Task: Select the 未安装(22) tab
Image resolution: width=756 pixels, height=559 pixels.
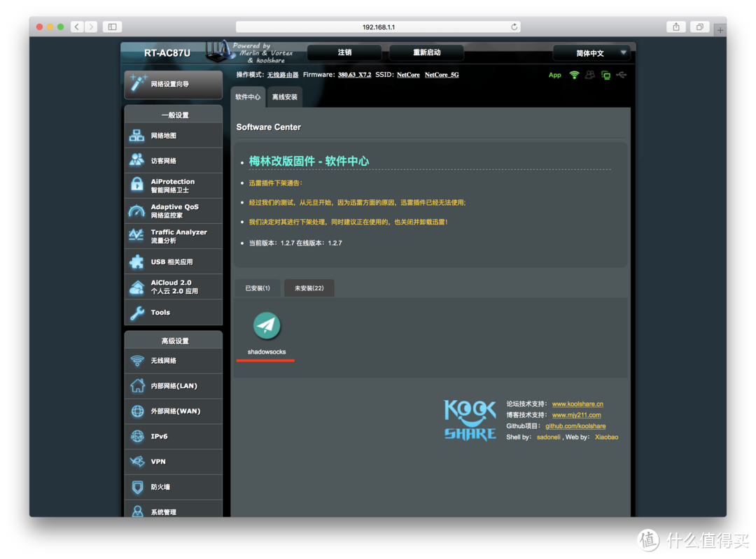Action: 309,288
